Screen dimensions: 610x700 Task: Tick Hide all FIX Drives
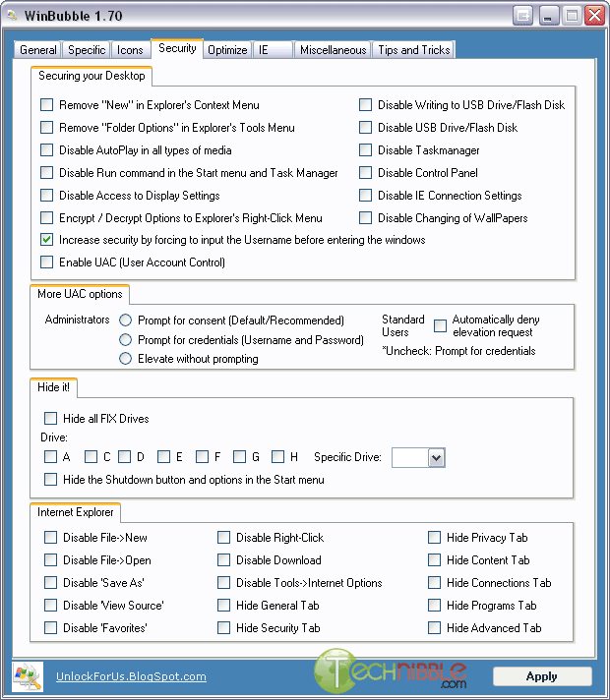pyautogui.click(x=51, y=419)
